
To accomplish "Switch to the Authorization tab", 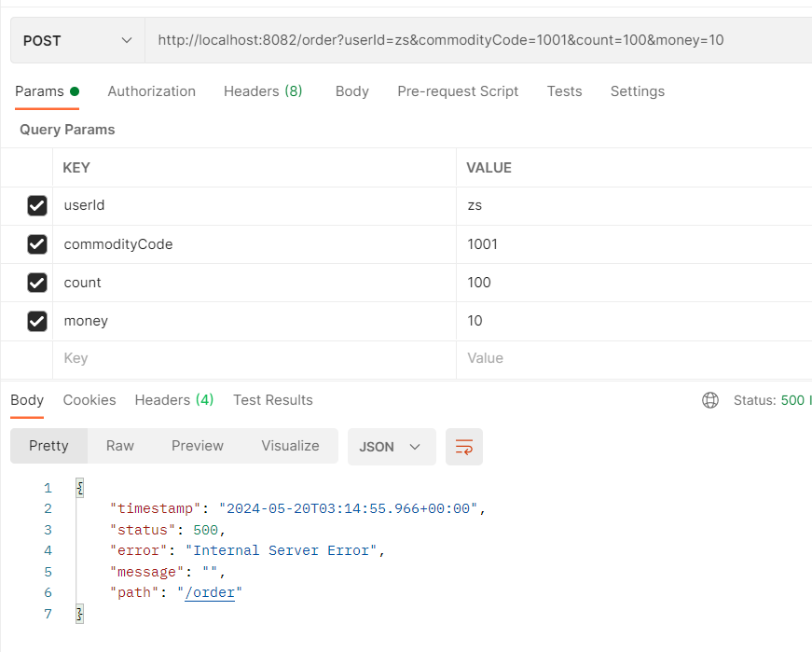I will tap(151, 91).
